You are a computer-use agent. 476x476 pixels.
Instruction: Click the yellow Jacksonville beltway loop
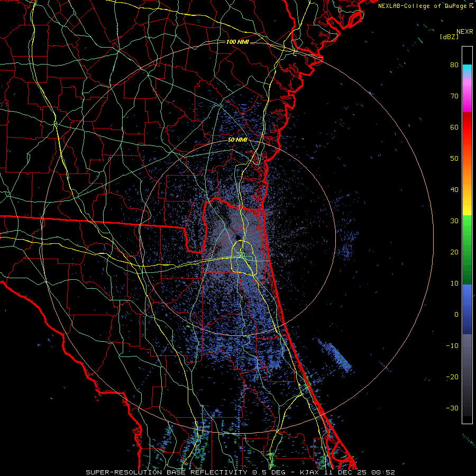[x=244, y=258]
